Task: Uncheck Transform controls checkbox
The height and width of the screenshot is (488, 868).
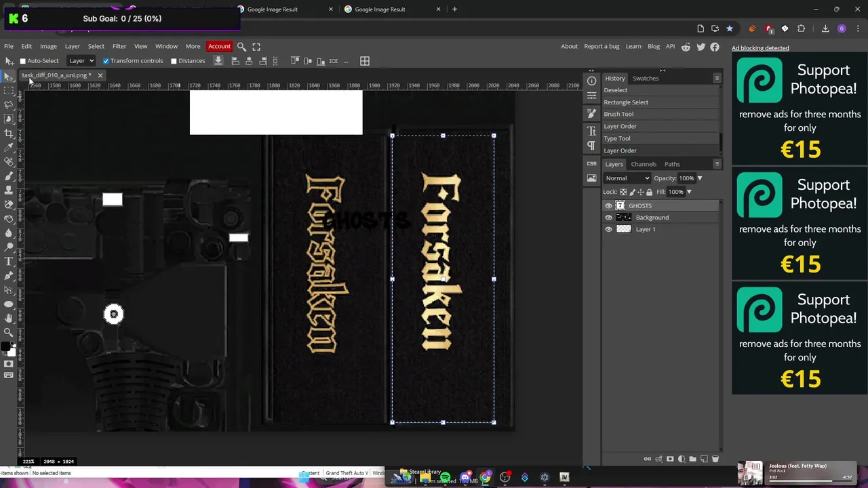Action: (106, 61)
